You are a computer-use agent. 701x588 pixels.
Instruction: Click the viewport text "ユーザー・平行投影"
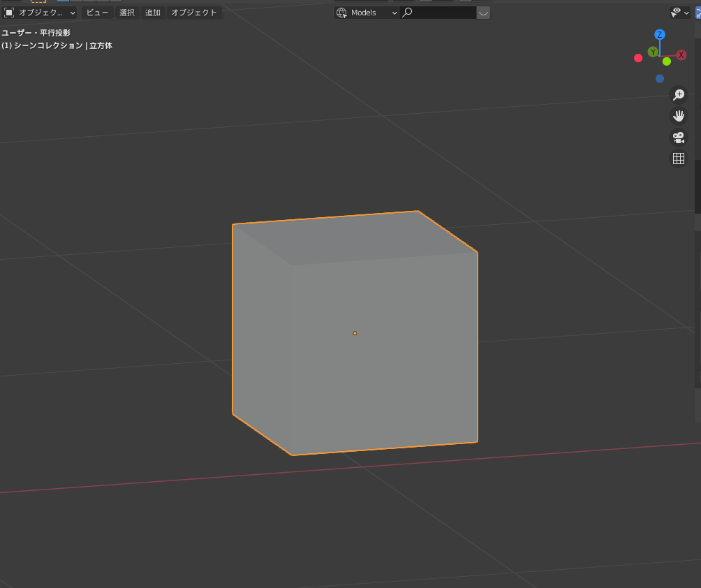point(36,33)
